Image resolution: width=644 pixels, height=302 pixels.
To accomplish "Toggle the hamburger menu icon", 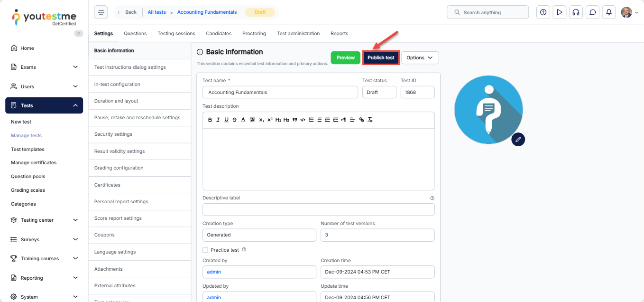I will tap(101, 12).
